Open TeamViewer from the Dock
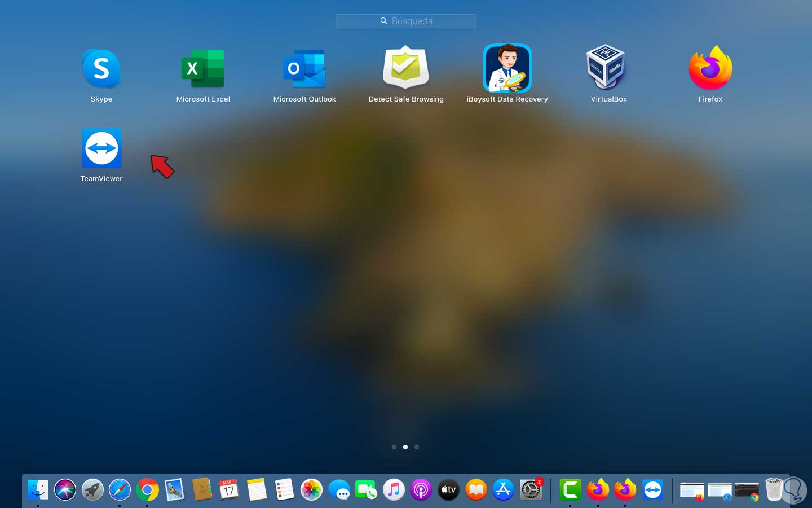Viewport: 812px width, 508px height. click(x=652, y=489)
